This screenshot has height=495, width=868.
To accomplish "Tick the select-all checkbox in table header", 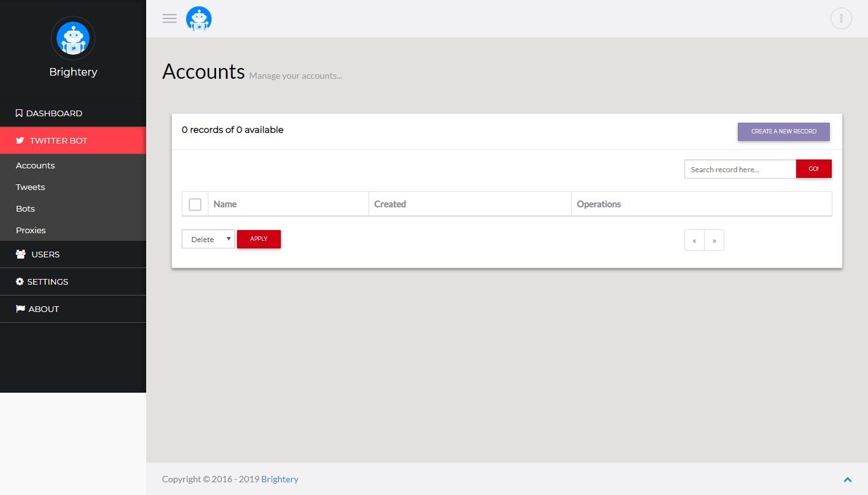I will tap(195, 204).
